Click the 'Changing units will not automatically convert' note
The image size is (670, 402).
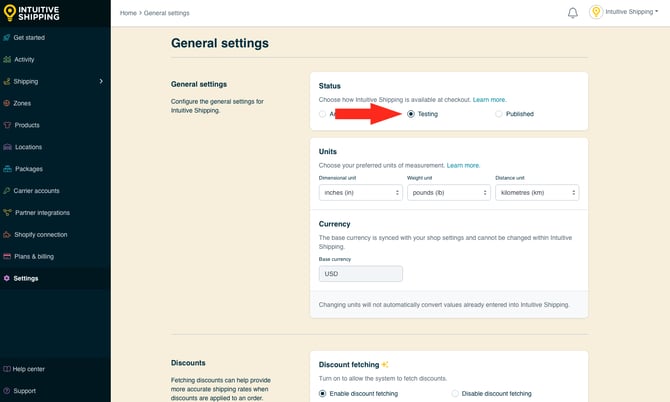(444, 305)
